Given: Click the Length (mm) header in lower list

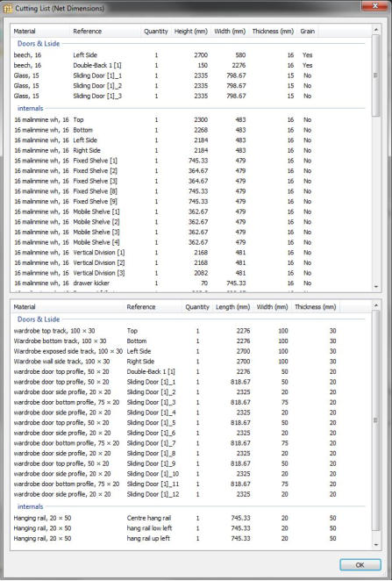Looking at the screenshot, I should click(232, 307).
